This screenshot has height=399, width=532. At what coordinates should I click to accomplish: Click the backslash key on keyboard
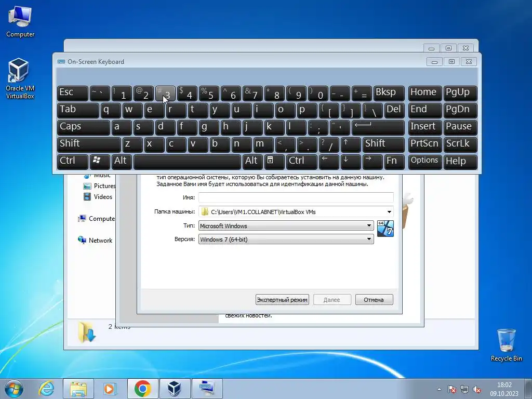point(373,111)
